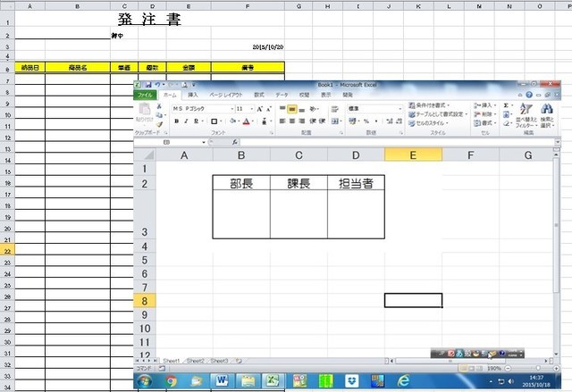Click the paste (貼り付け) icon
572x392 pixels.
coord(144,110)
